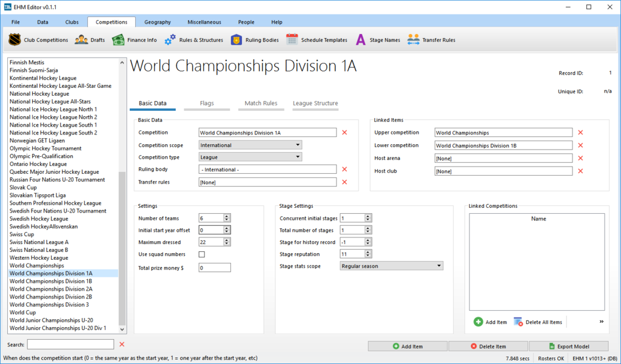
Task: Select Finnish Mestis in list
Action: pyautogui.click(x=63, y=62)
